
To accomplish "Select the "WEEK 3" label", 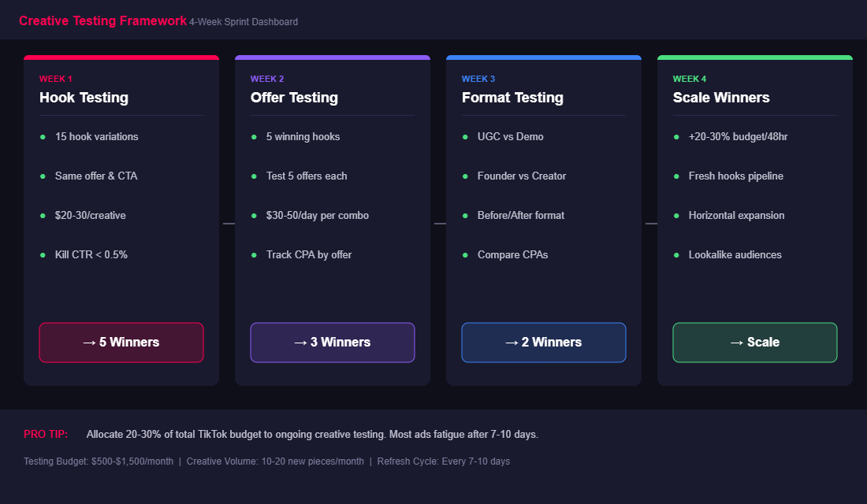I will coord(478,79).
